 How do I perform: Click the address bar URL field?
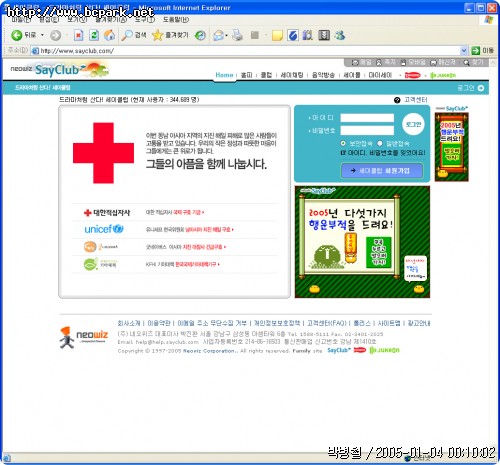(x=250, y=51)
